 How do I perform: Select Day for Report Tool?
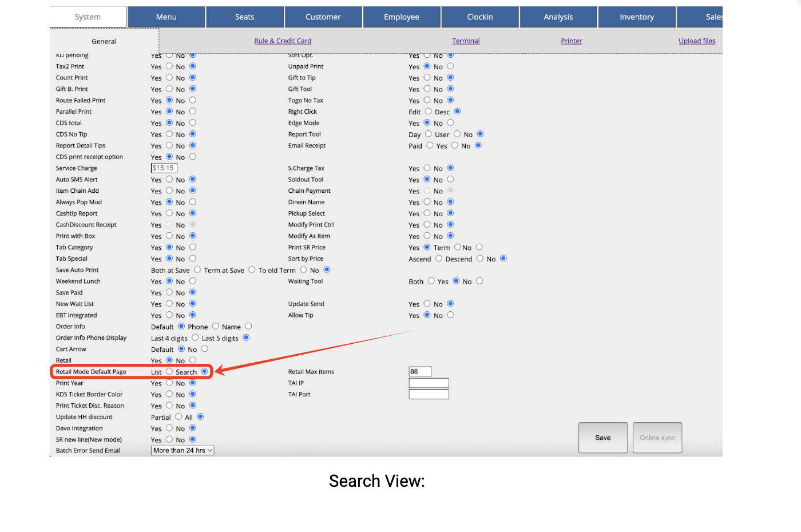[429, 134]
